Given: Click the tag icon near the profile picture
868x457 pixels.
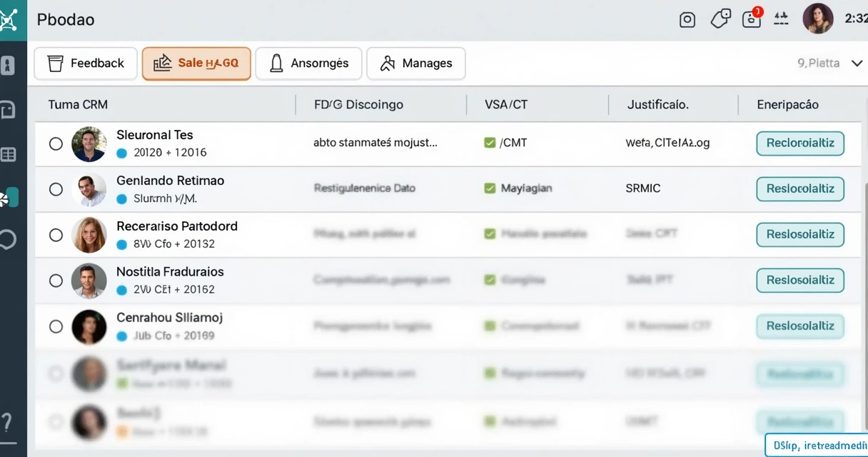Looking at the screenshot, I should [x=720, y=19].
